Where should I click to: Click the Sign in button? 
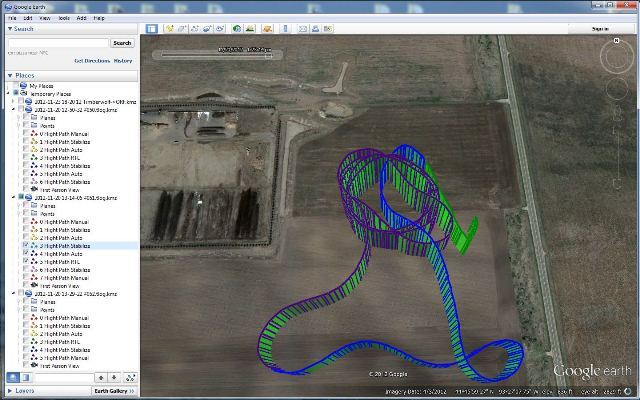pyautogui.click(x=600, y=29)
